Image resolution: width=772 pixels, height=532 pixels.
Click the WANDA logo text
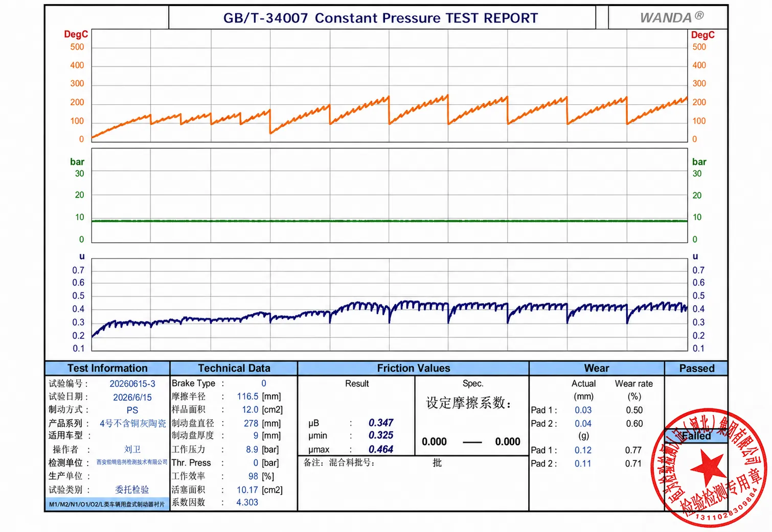[672, 17]
